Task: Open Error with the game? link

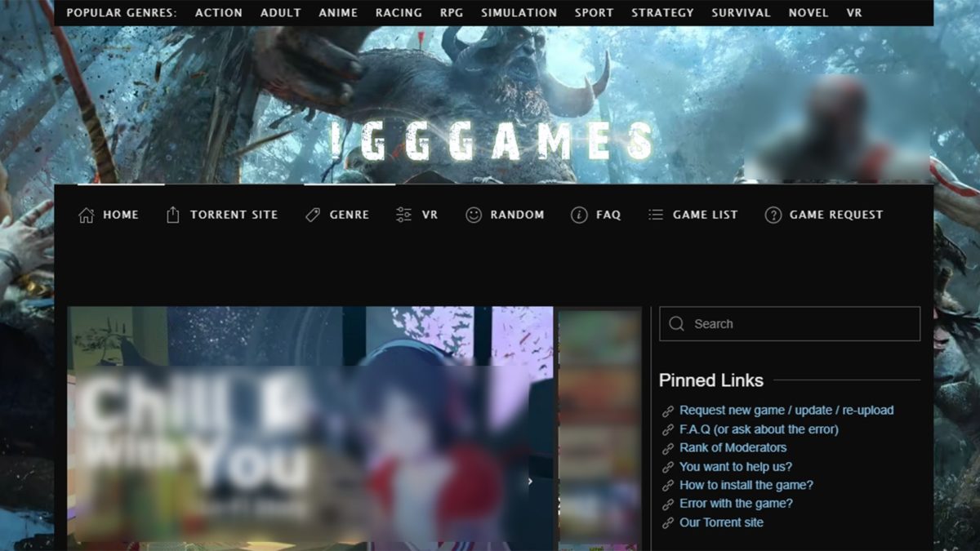Action: 737,504
